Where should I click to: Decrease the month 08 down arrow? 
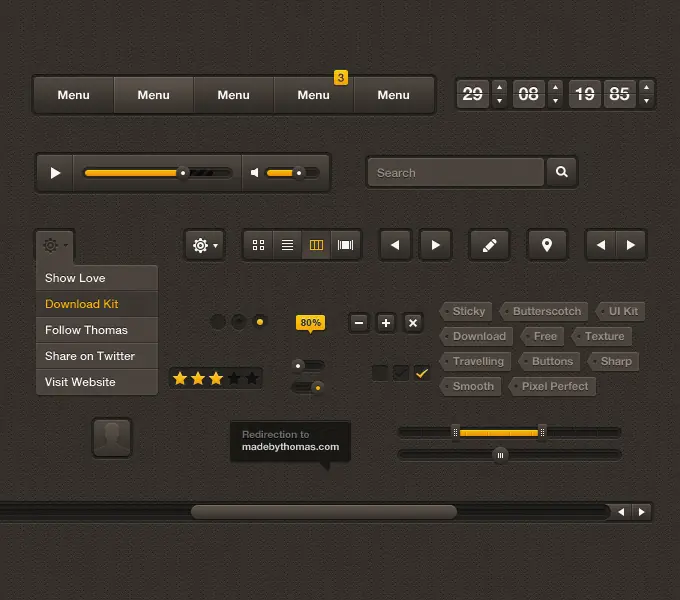pos(556,101)
